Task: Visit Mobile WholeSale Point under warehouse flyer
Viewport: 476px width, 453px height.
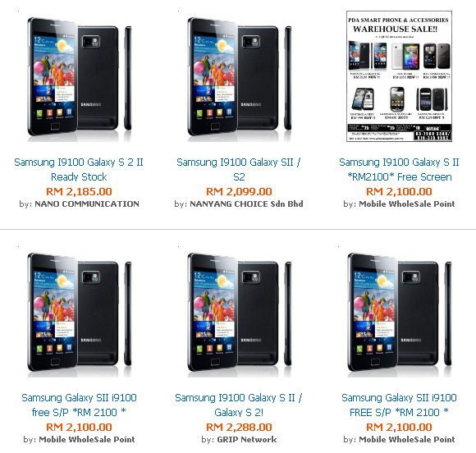Action: (x=407, y=204)
